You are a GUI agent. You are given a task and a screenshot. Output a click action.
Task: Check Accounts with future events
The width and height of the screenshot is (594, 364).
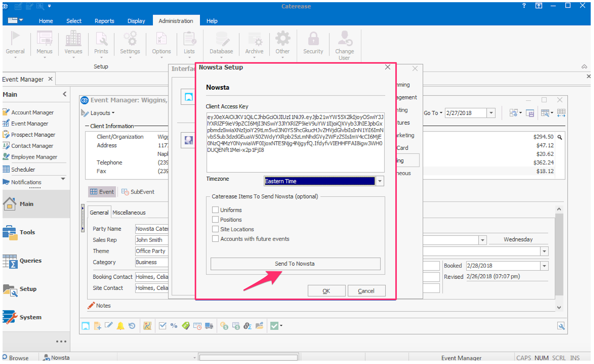pos(215,239)
